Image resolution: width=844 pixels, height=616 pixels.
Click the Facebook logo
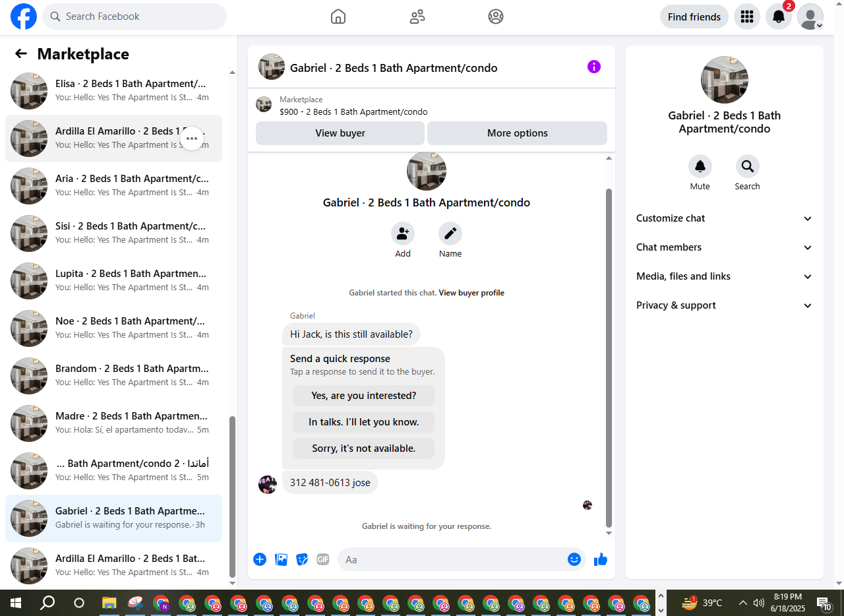tap(24, 16)
